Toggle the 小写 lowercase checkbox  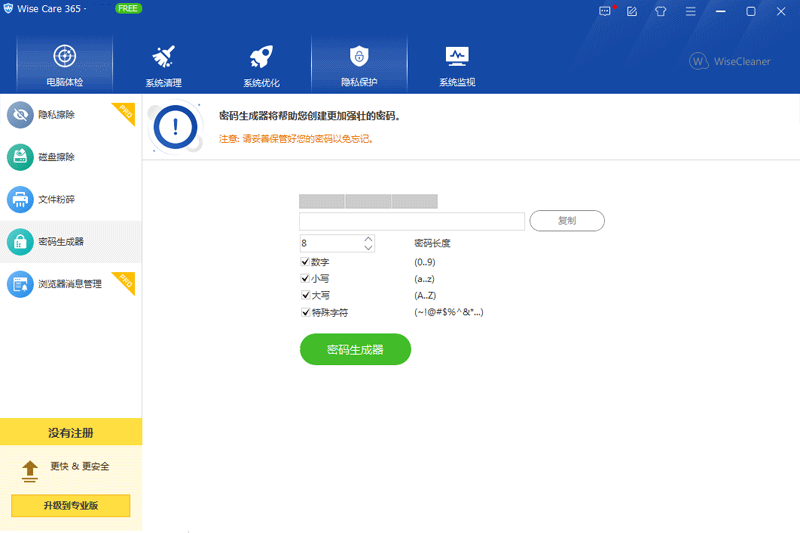point(305,279)
